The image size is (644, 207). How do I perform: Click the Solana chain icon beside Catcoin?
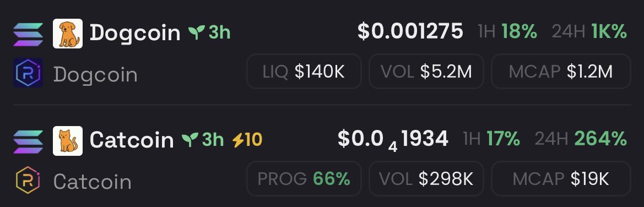coord(28,141)
